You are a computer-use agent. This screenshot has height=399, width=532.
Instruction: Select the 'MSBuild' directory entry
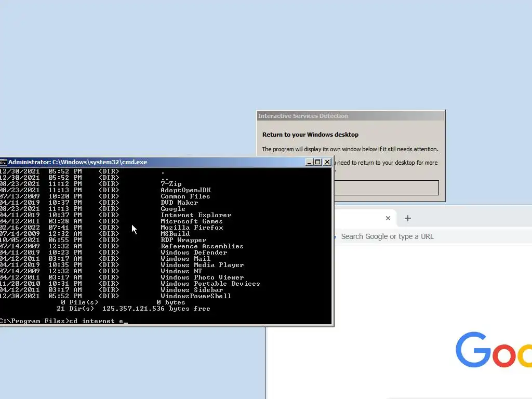click(x=175, y=234)
